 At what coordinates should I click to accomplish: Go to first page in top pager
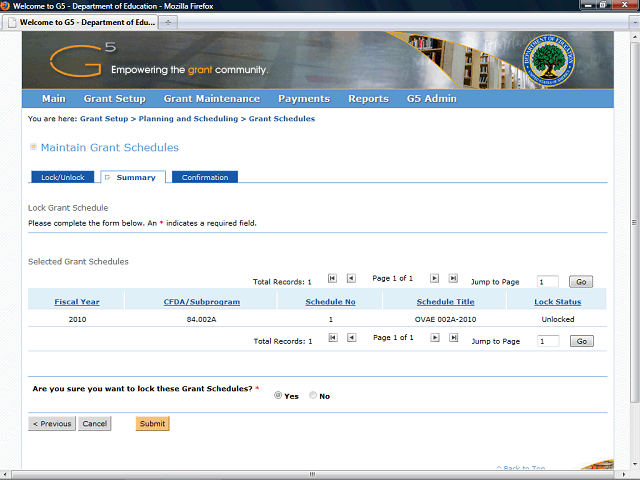tap(332, 278)
